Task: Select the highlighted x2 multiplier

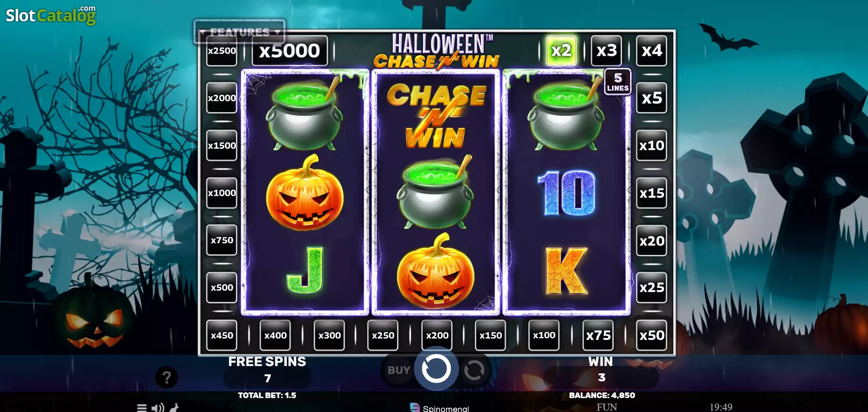Action: (561, 50)
